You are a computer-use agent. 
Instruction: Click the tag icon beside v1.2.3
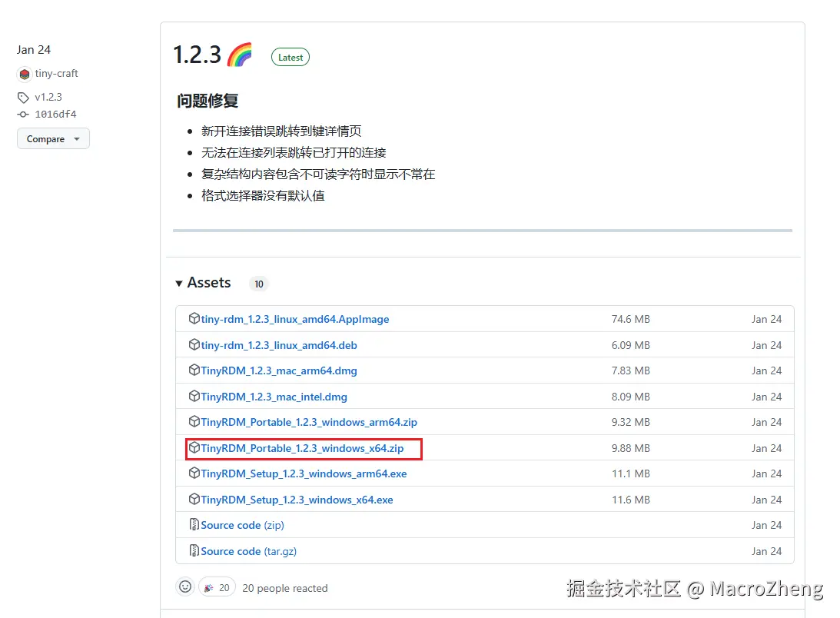pos(23,98)
